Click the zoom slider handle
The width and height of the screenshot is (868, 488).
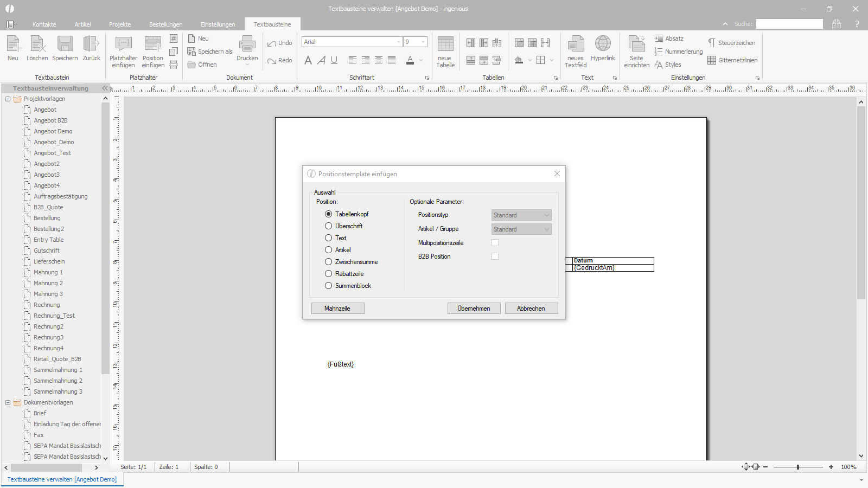(x=798, y=467)
